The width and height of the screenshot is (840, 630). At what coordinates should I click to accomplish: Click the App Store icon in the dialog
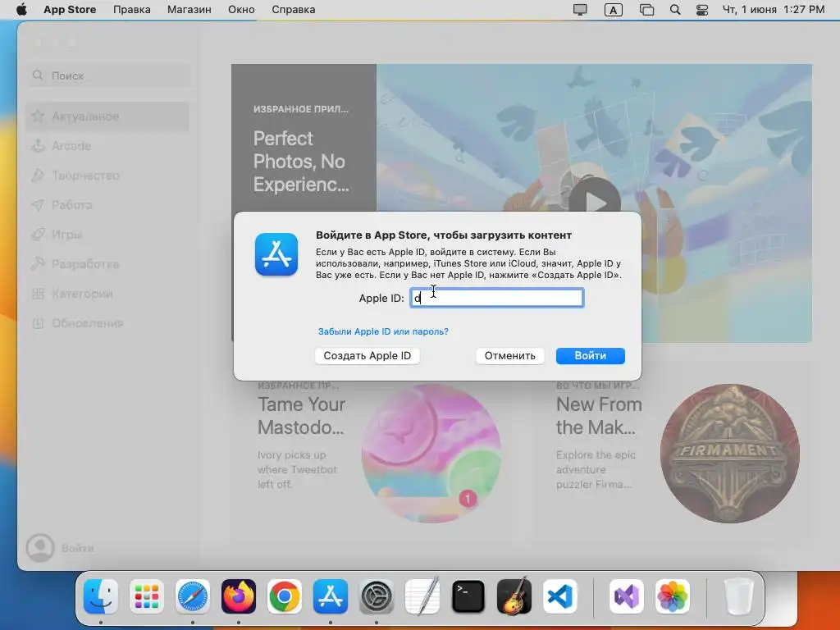click(x=276, y=254)
